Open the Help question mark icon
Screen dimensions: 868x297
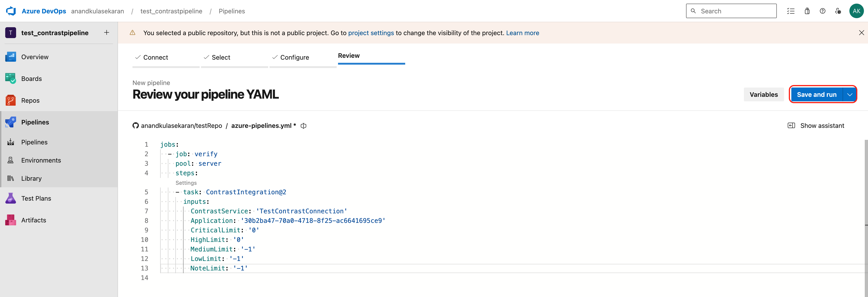pos(822,11)
